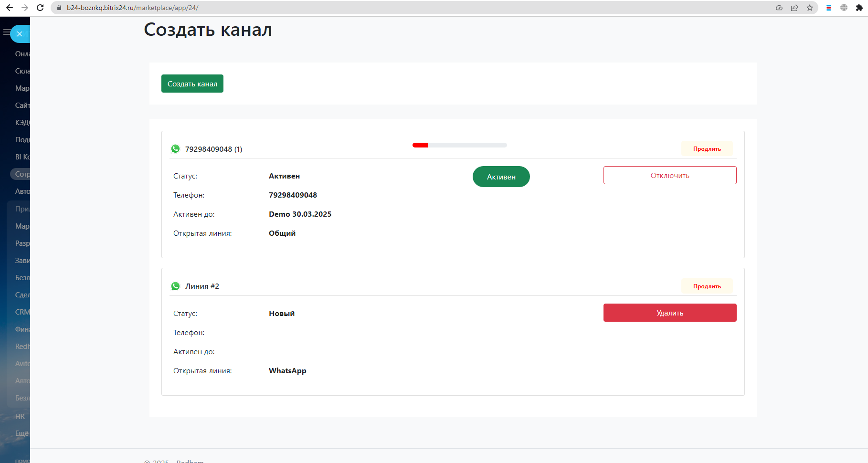
Task: Open the CRM item in left sidebar
Action: click(22, 312)
